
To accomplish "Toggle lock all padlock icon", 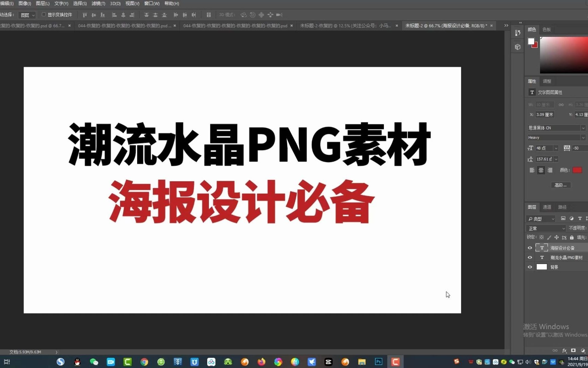I will 572,237.
